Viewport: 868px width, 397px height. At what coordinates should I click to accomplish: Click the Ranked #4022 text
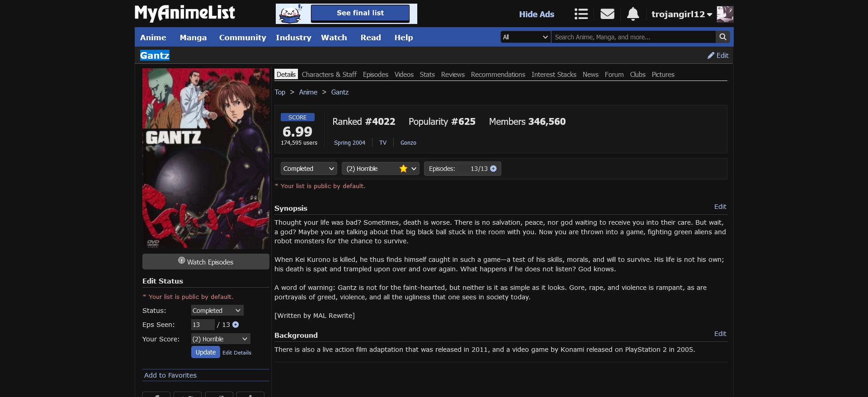click(x=364, y=122)
